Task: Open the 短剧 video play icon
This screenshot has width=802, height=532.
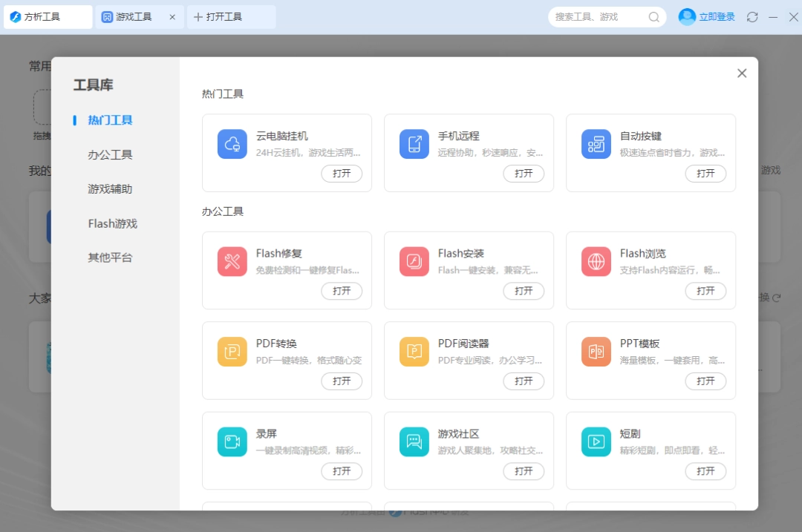Action: tap(596, 441)
